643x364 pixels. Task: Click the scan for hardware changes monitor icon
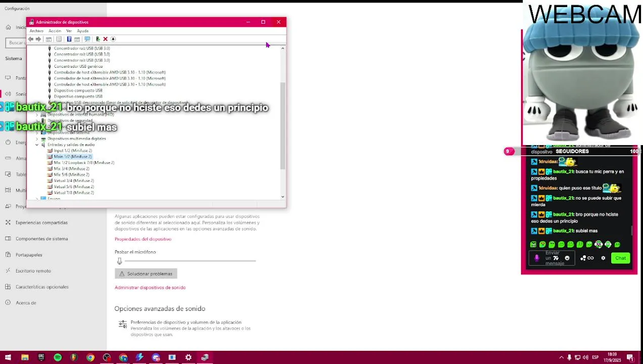[87, 39]
